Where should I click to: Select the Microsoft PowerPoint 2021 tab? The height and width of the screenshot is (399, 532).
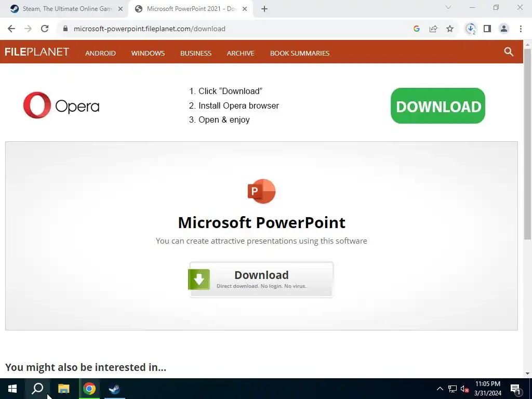190,9
